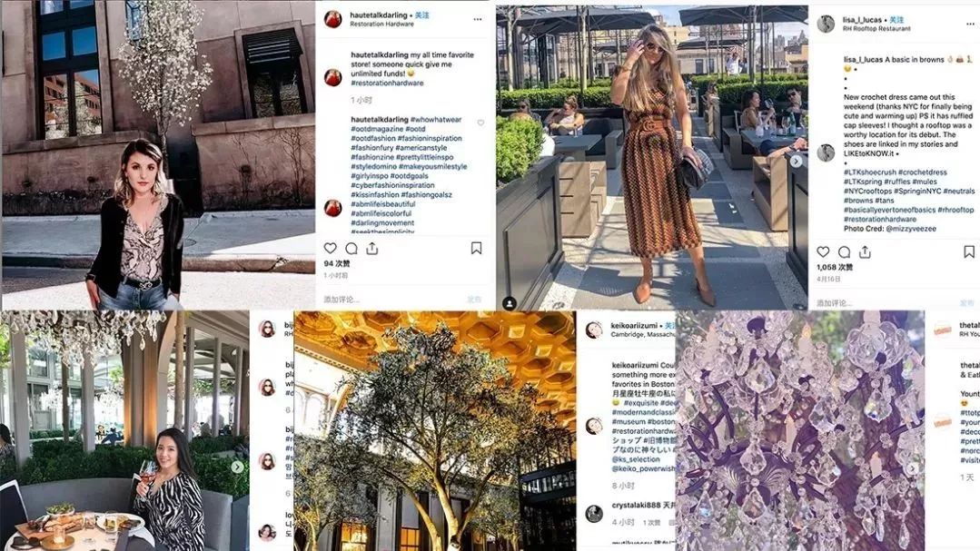Open tagged people icon on dress photo
This screenshot has width=980, height=551.
[x=510, y=303]
